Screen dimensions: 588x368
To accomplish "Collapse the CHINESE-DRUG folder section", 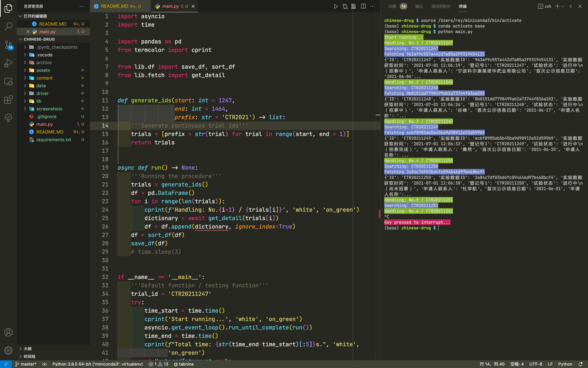I will pos(53,39).
